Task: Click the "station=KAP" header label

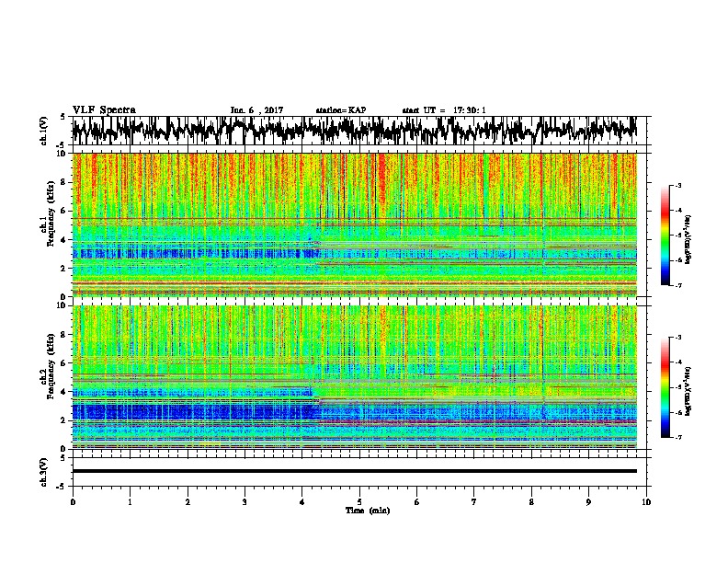Action: 340,110
